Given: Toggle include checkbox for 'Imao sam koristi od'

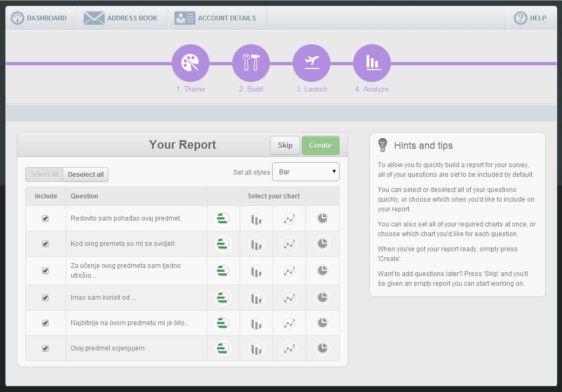Looking at the screenshot, I should coord(45,298).
